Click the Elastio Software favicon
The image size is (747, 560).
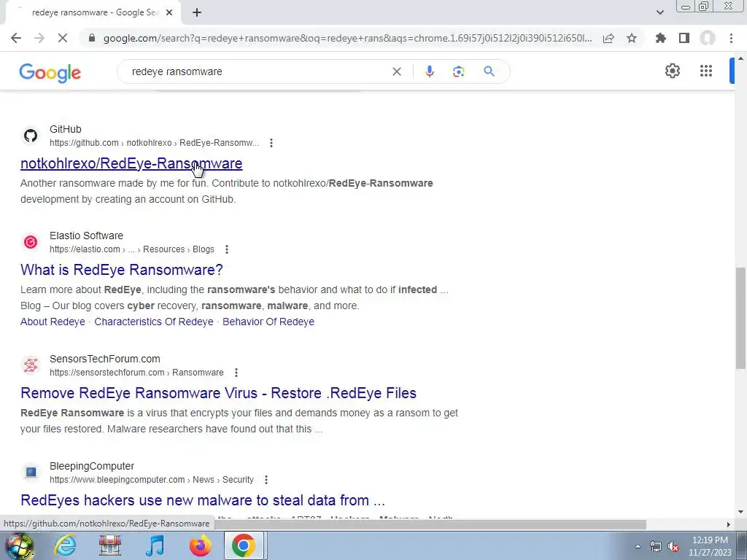[x=31, y=242]
